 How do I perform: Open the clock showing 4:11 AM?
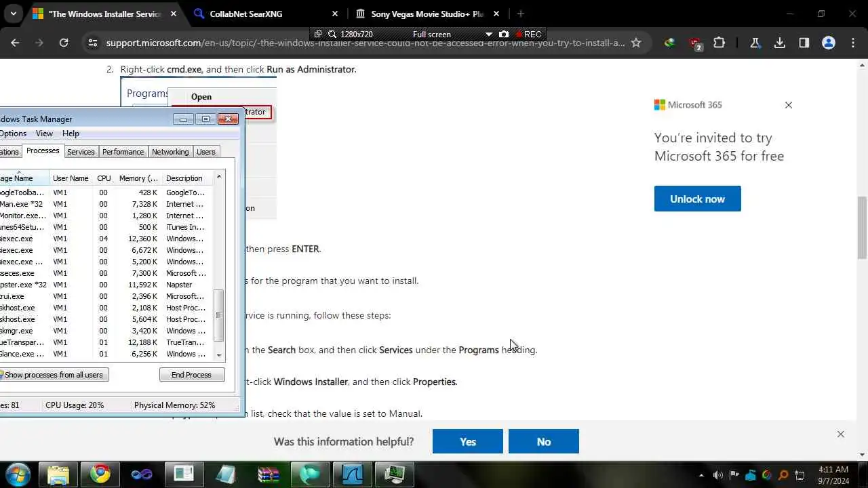click(833, 474)
